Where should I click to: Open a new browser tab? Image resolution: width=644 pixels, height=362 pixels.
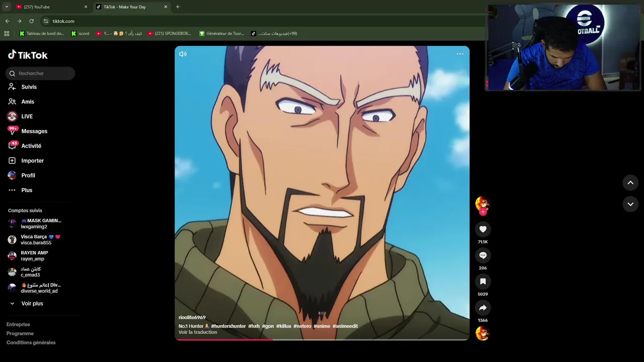pyautogui.click(x=178, y=7)
